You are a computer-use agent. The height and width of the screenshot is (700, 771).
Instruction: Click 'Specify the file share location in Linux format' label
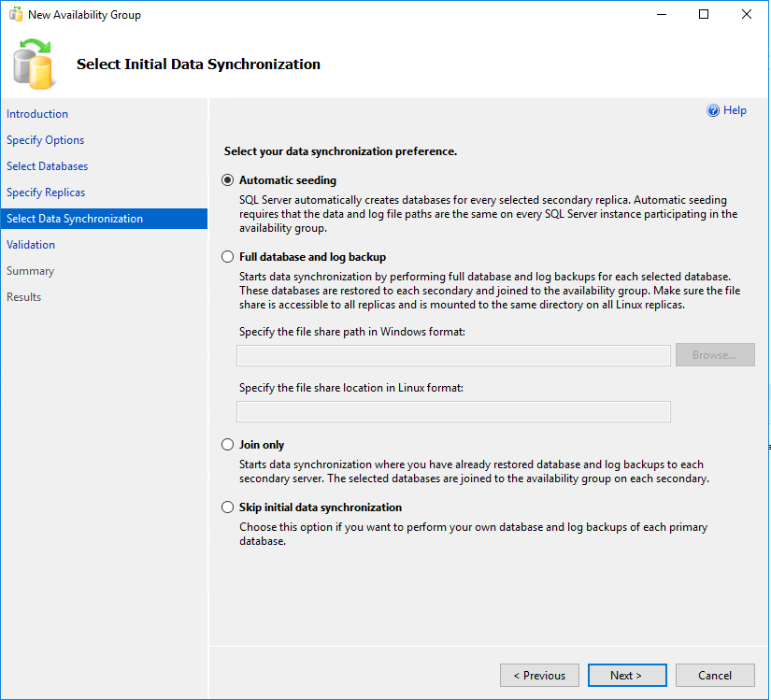(351, 388)
